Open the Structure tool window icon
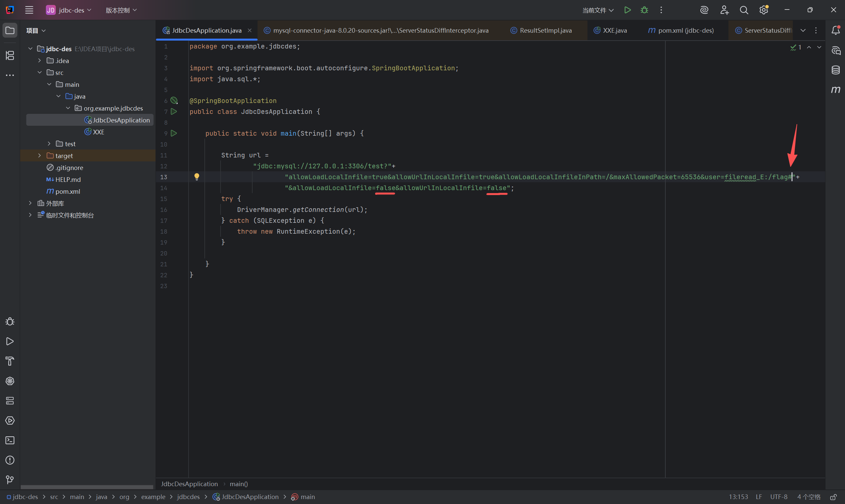The height and width of the screenshot is (504, 845). tap(10, 55)
